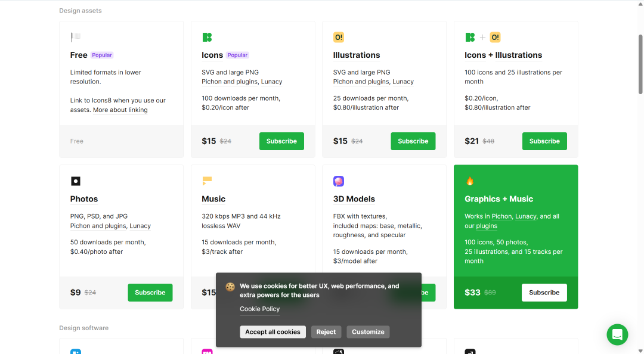The width and height of the screenshot is (644, 354).
Task: Click yellow Ouch icon on Icons + Illustrations card
Action: (x=496, y=38)
